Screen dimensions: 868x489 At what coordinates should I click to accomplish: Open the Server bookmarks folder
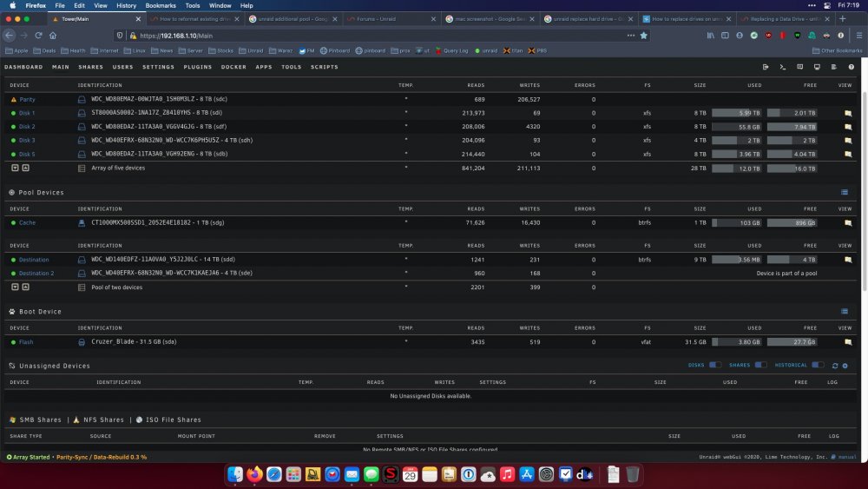pyautogui.click(x=190, y=50)
